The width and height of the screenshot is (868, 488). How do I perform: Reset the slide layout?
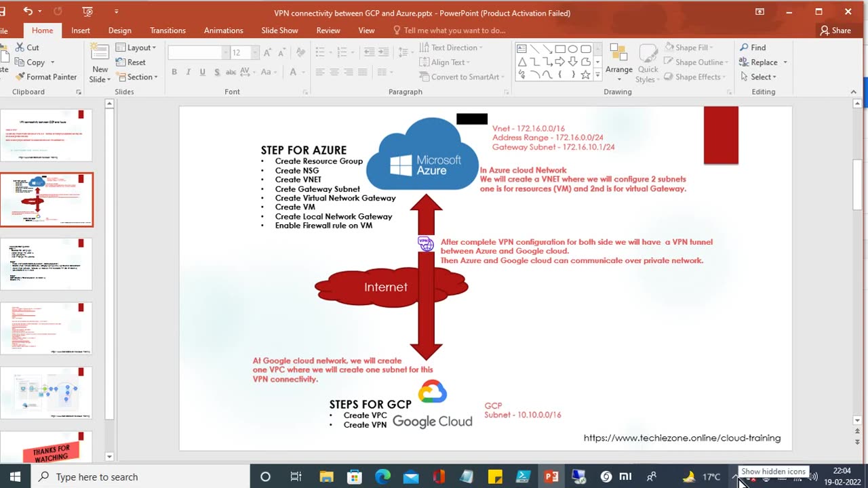coord(131,62)
